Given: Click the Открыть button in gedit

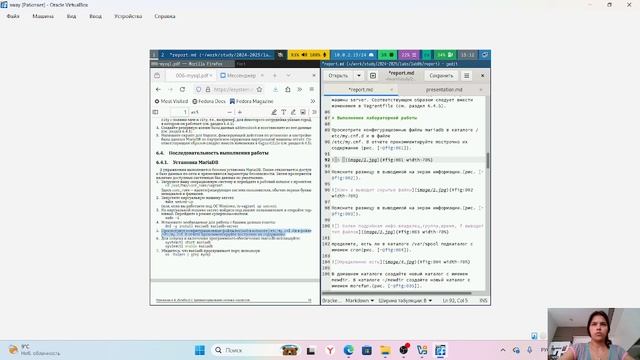Looking at the screenshot, I should [x=338, y=76].
